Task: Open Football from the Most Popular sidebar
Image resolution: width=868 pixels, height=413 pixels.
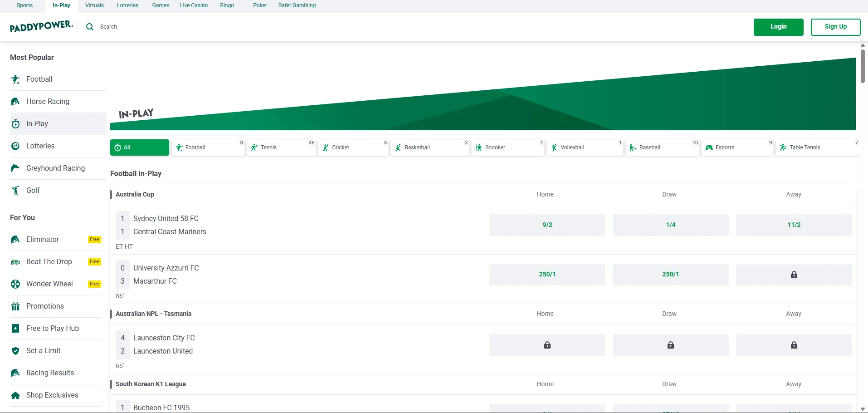Action: pyautogui.click(x=58, y=79)
